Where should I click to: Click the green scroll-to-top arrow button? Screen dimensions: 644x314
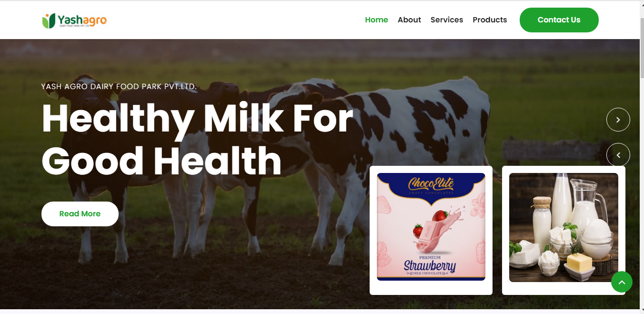622,282
